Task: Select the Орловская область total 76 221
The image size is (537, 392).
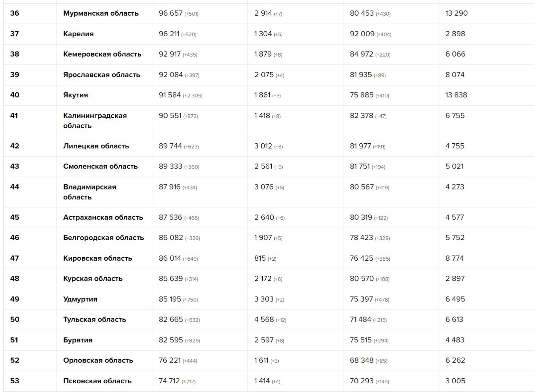Action: click(170, 360)
